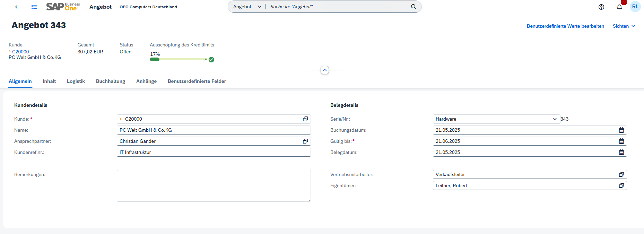Collapse the header section with chevron

[x=325, y=70]
